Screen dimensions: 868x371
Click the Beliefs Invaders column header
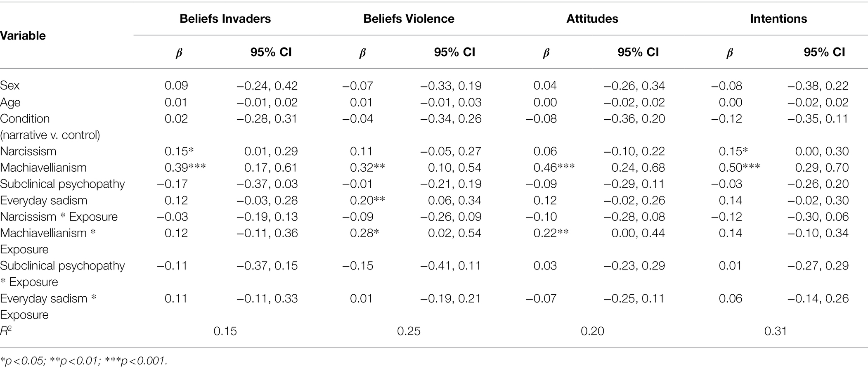click(x=225, y=19)
